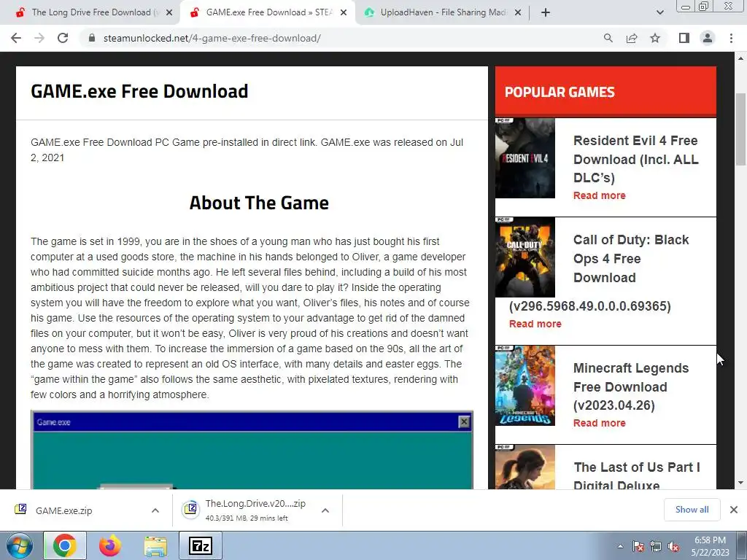Screen dimensions: 747x560
Task: Open Minecraft Legends Free Download title
Action: tap(631, 386)
